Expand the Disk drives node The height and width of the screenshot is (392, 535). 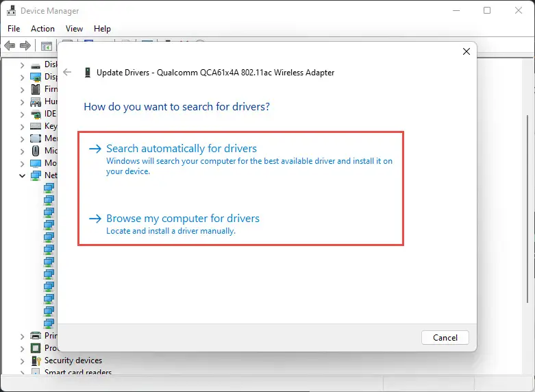pos(22,65)
